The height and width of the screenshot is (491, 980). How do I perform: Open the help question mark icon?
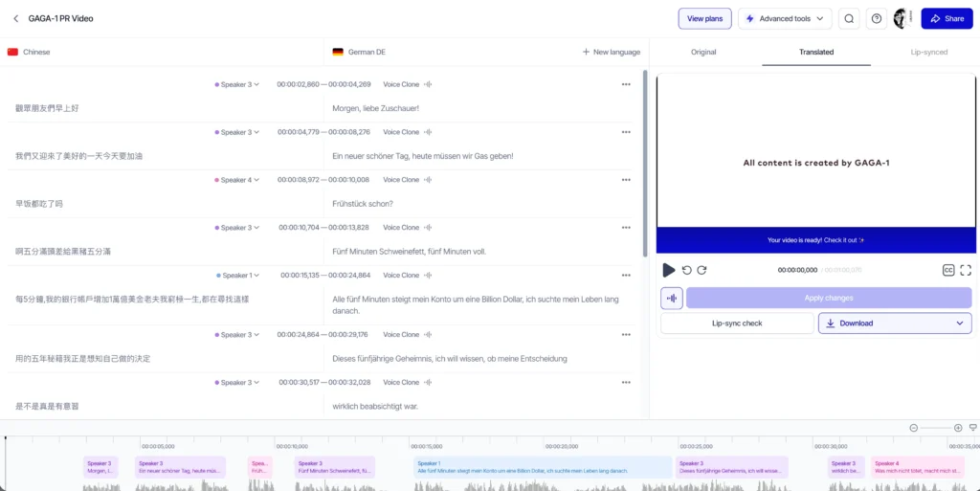[x=876, y=18]
